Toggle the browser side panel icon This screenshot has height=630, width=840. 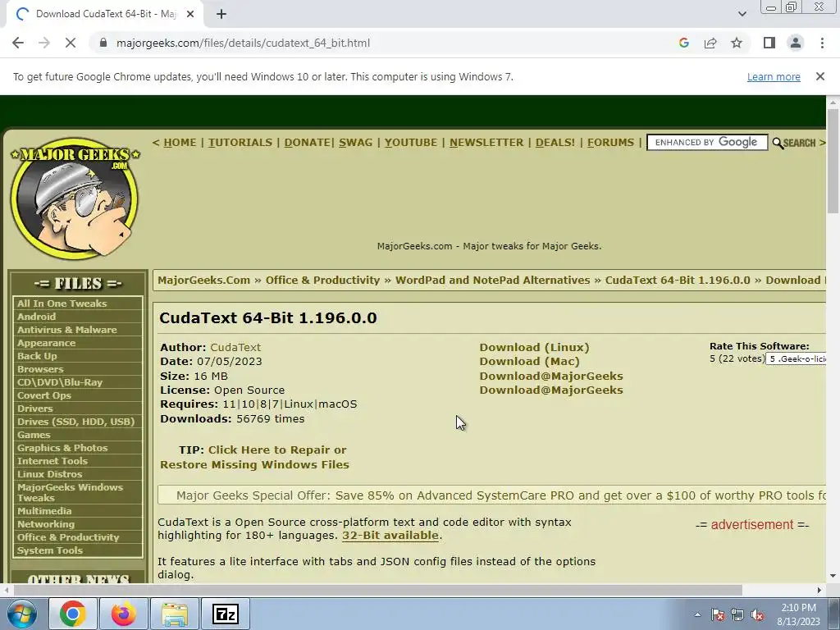coord(769,43)
